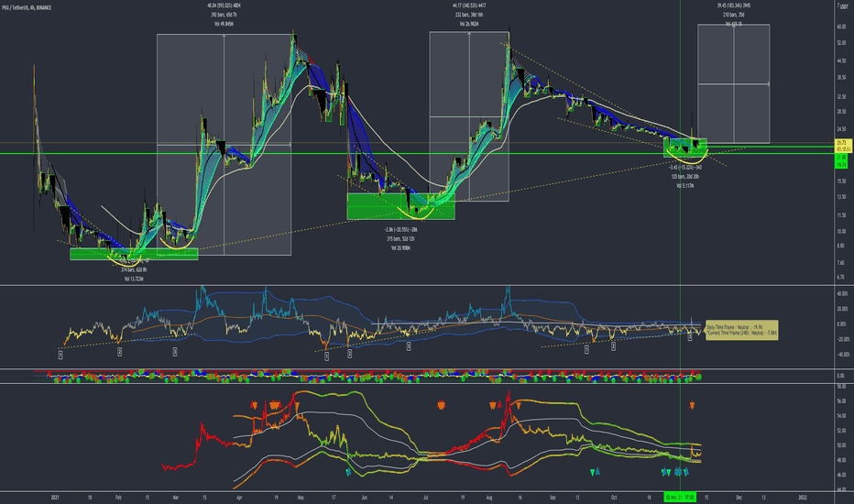Click the Vol 13.723M label
Viewport: 854px width, 504px height.
tap(134, 279)
